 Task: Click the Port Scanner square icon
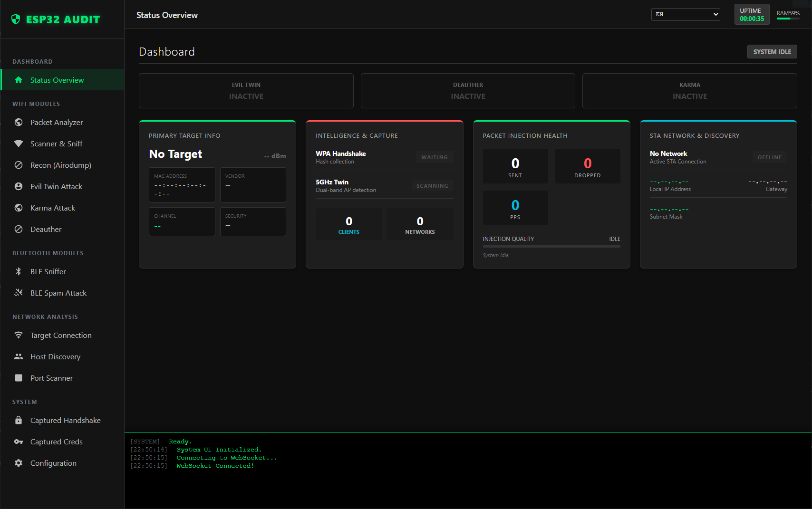pos(19,378)
